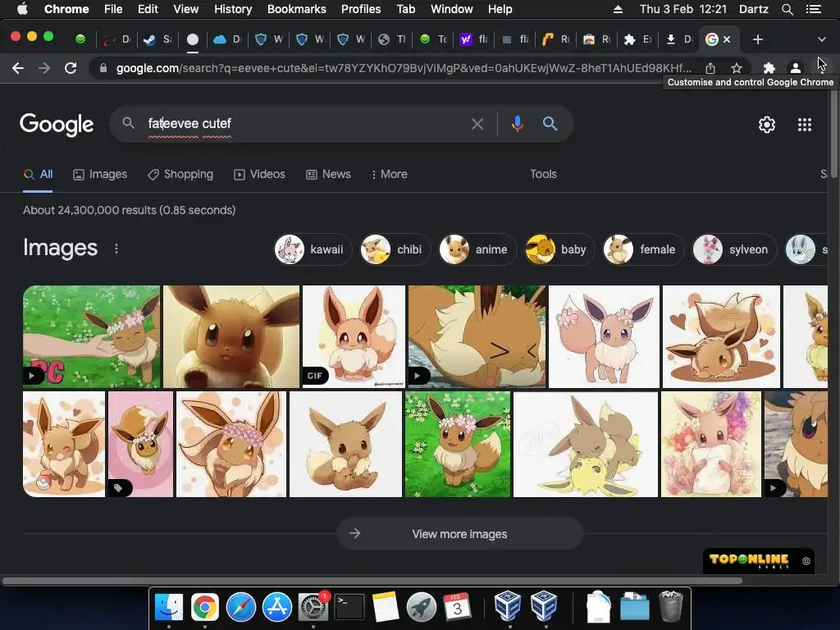840x630 pixels.
Task: Filter images by the sylveon chip
Action: 734,249
